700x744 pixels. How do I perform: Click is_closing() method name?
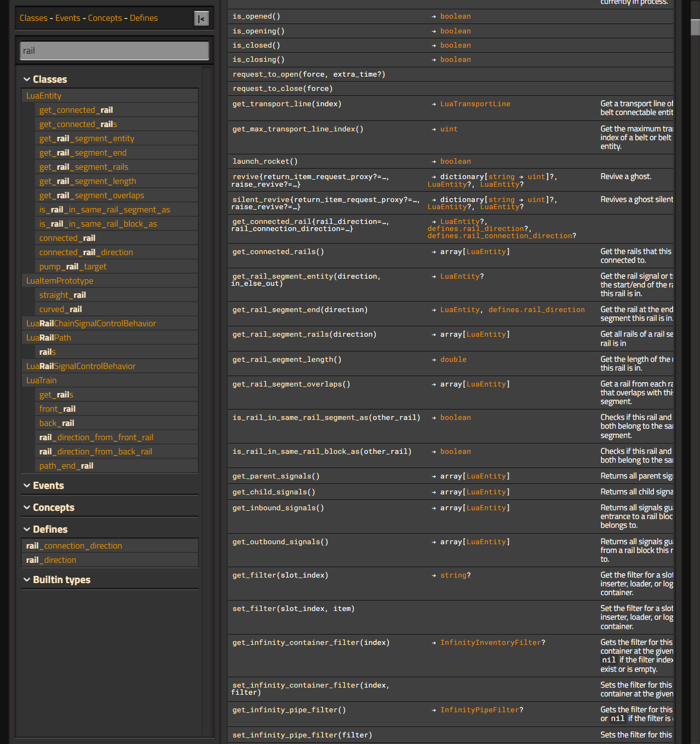click(x=259, y=60)
